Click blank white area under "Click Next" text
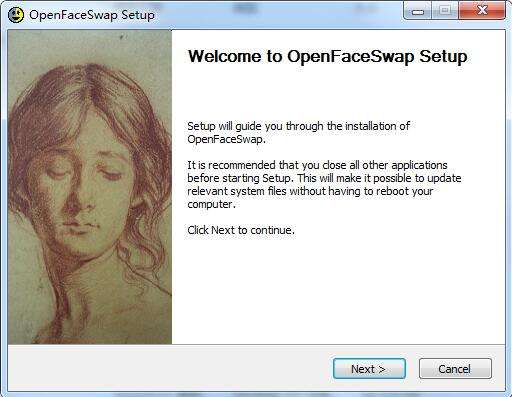This screenshot has height=397, width=512. pos(337,290)
